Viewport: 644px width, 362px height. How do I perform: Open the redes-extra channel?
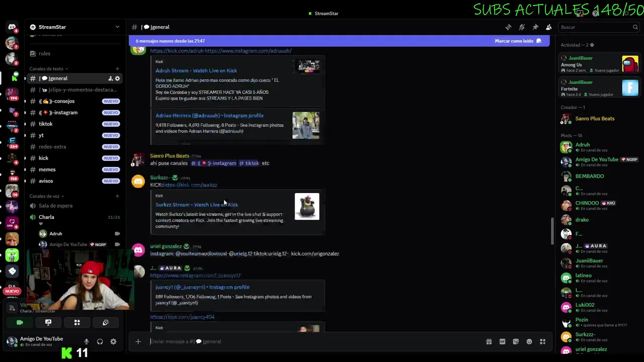pos(75,147)
